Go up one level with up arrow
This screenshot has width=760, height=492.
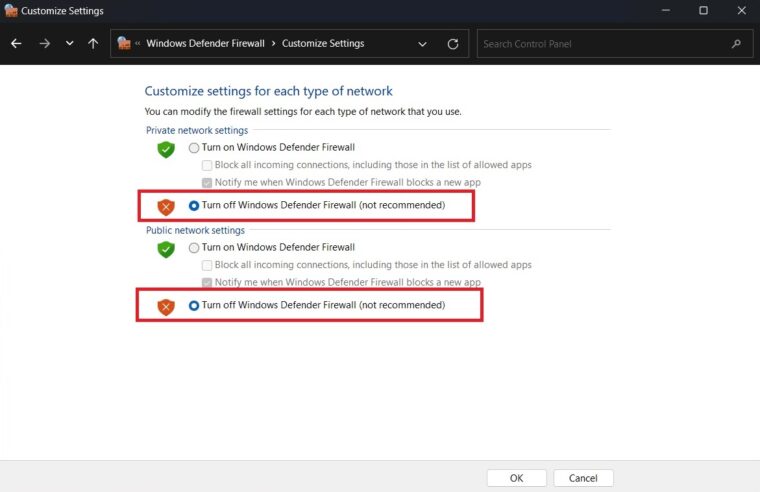(93, 44)
